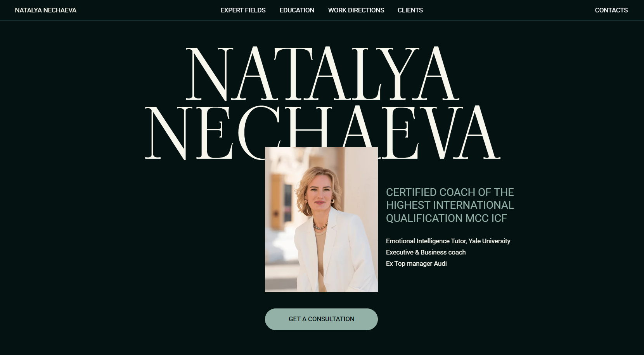Screen dimensions: 644x355
Task: Click GET A CONSULTATION button
Action: click(321, 319)
